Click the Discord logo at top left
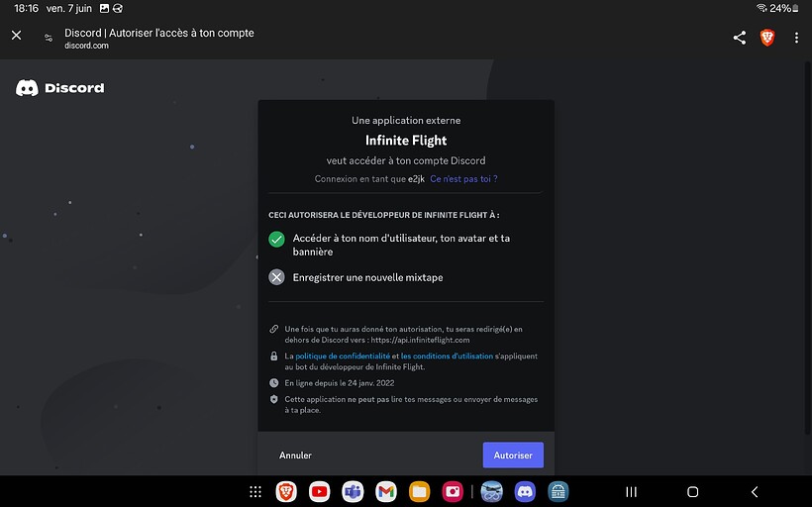Image resolution: width=812 pixels, height=507 pixels. pos(60,88)
